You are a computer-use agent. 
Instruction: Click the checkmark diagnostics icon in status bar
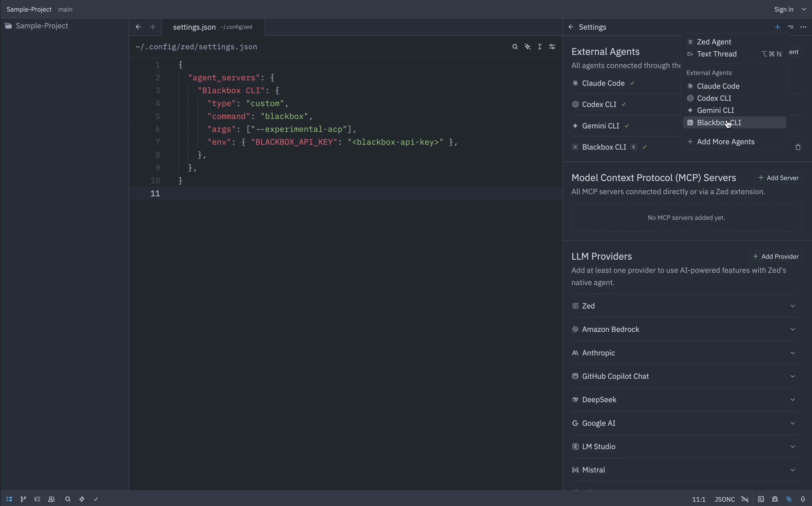point(96,499)
